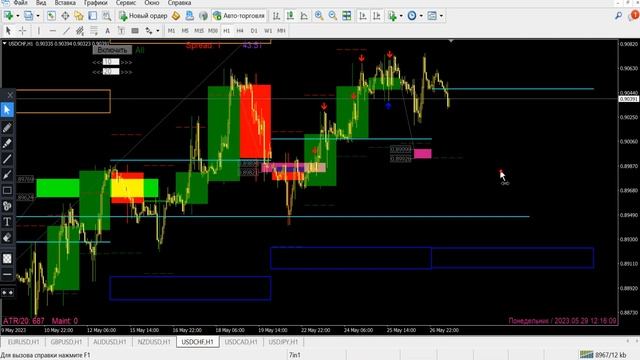Switch chart to line chart
Image resolution: width=640 pixels, height=360 pixels.
304,16
